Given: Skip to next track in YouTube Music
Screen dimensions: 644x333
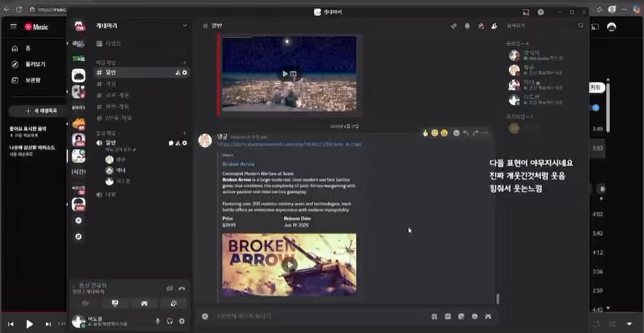Looking at the screenshot, I should [x=48, y=324].
